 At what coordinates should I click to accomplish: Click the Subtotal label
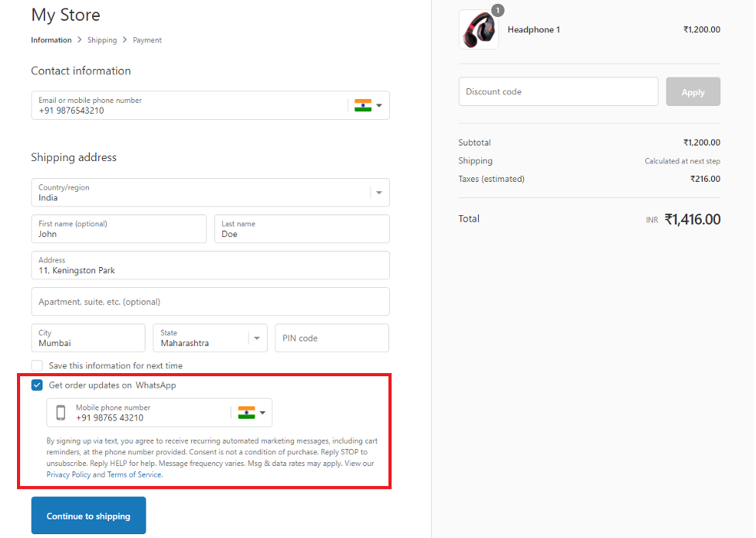[x=474, y=143]
